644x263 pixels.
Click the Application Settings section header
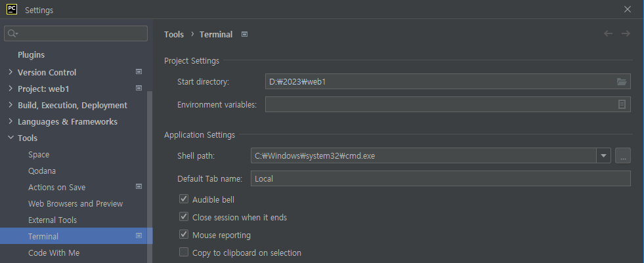click(200, 135)
